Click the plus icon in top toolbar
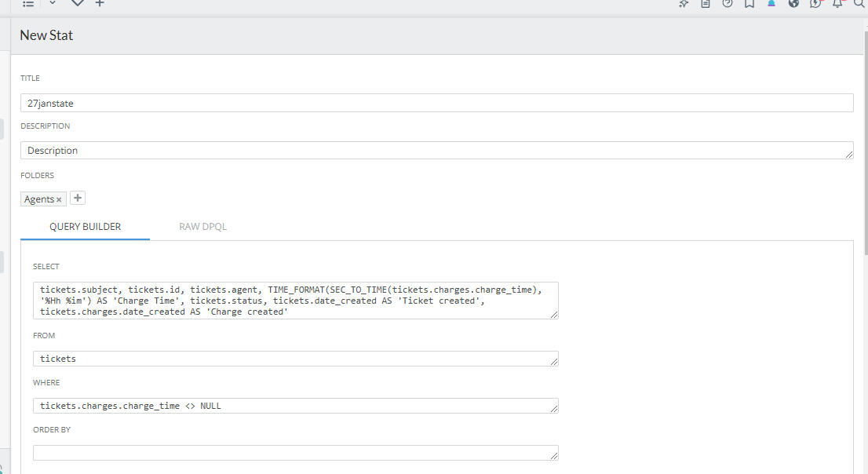Image resolution: width=868 pixels, height=474 pixels. pos(100,4)
